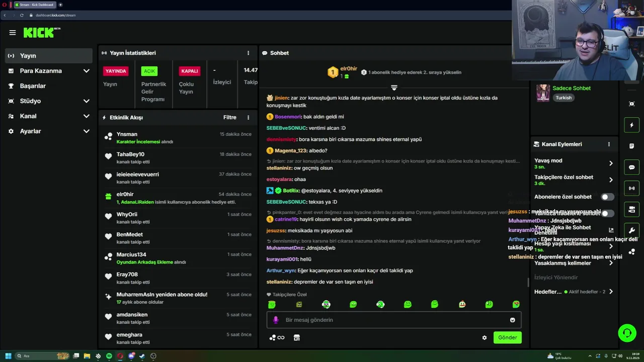Viewport: 644px width, 362px height.
Task: Open Yavaş mod options arrow
Action: coord(611,163)
